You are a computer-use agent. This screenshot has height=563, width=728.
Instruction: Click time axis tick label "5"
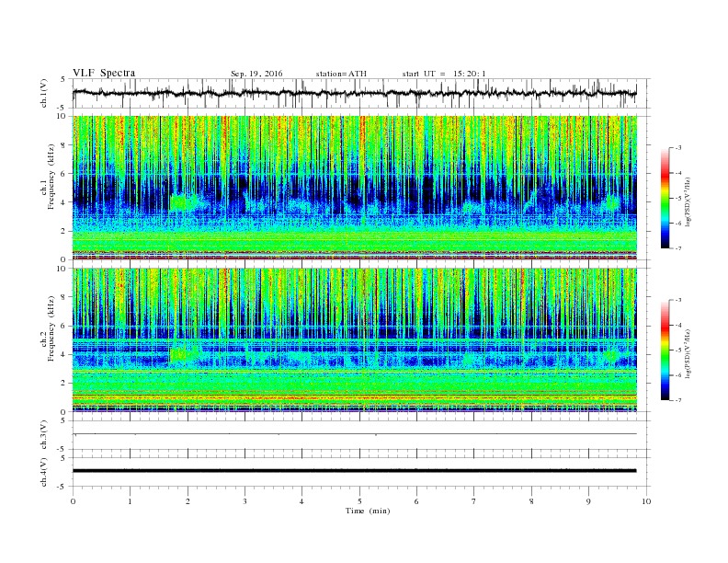[359, 501]
